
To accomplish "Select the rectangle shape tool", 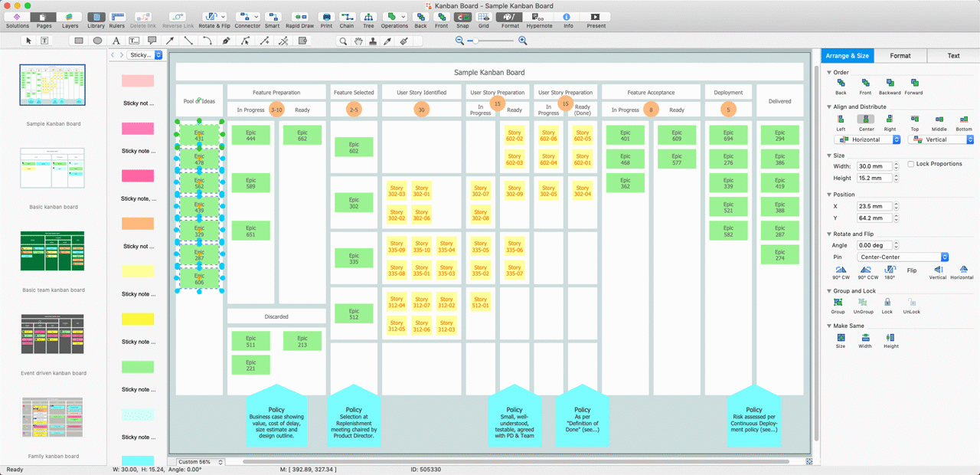I will pyautogui.click(x=79, y=41).
